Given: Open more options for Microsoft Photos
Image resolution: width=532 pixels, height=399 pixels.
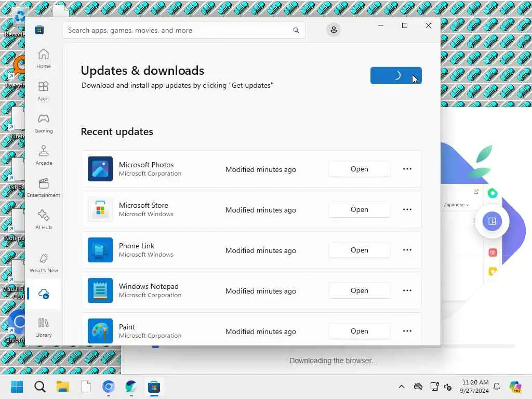Looking at the screenshot, I should 407,169.
